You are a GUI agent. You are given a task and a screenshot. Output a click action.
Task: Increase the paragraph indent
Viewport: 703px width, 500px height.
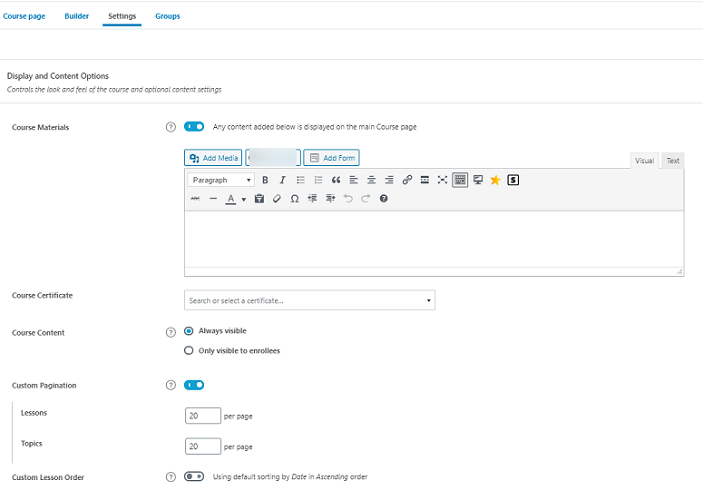330,198
